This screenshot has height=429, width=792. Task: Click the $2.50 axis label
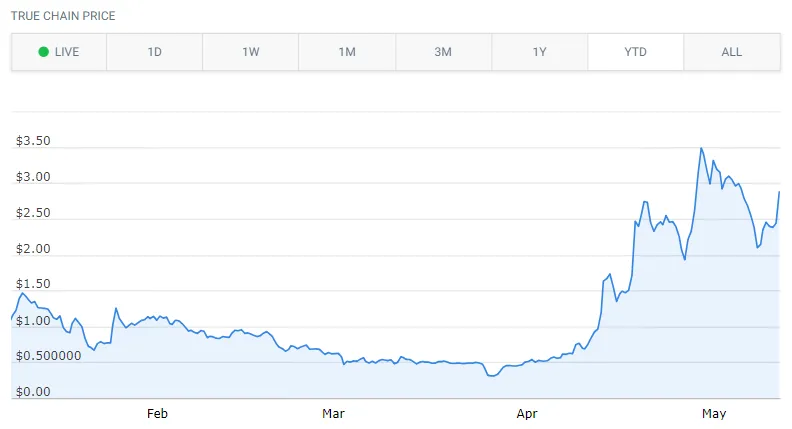click(x=33, y=213)
